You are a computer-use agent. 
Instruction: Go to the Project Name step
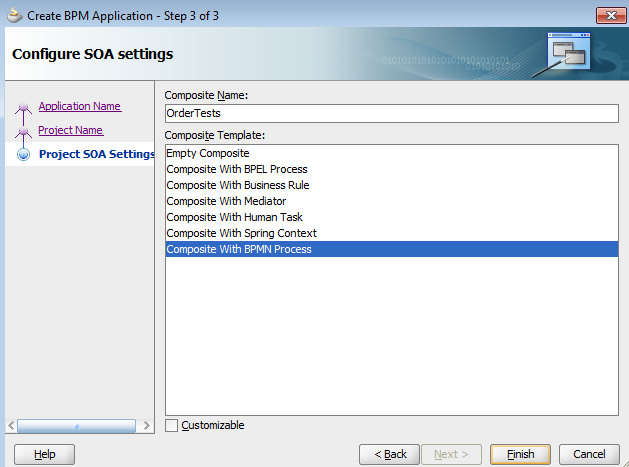click(70, 130)
